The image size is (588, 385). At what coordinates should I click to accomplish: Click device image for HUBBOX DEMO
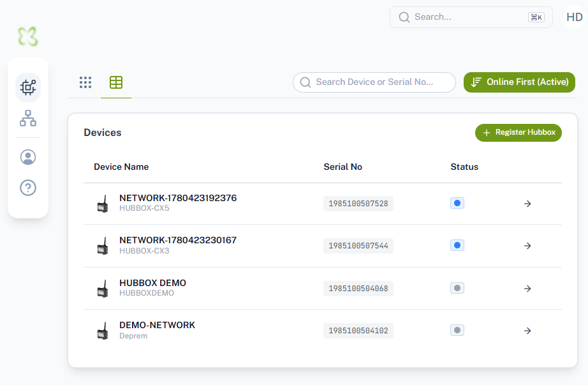103,289
